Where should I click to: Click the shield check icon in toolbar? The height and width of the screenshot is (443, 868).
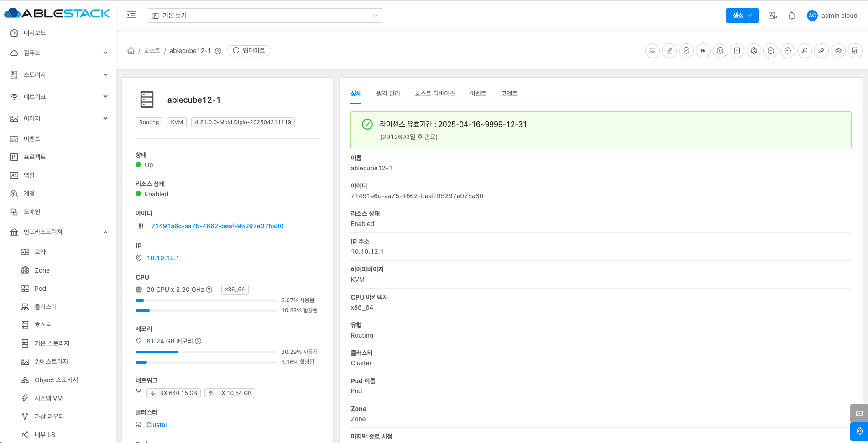tap(686, 51)
